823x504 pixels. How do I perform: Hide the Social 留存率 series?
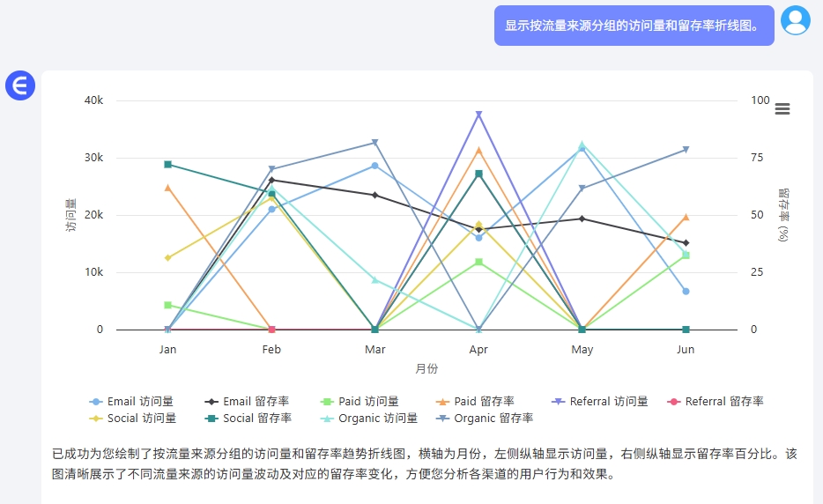coord(248,419)
